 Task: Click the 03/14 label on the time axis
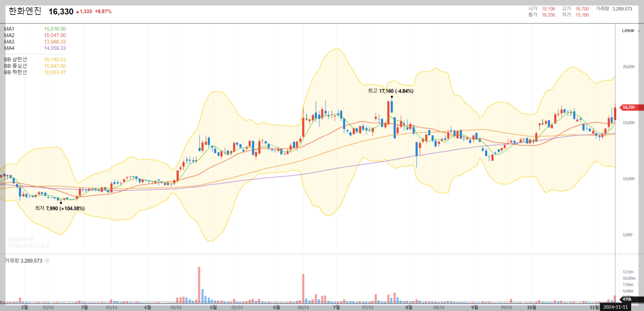112,307
